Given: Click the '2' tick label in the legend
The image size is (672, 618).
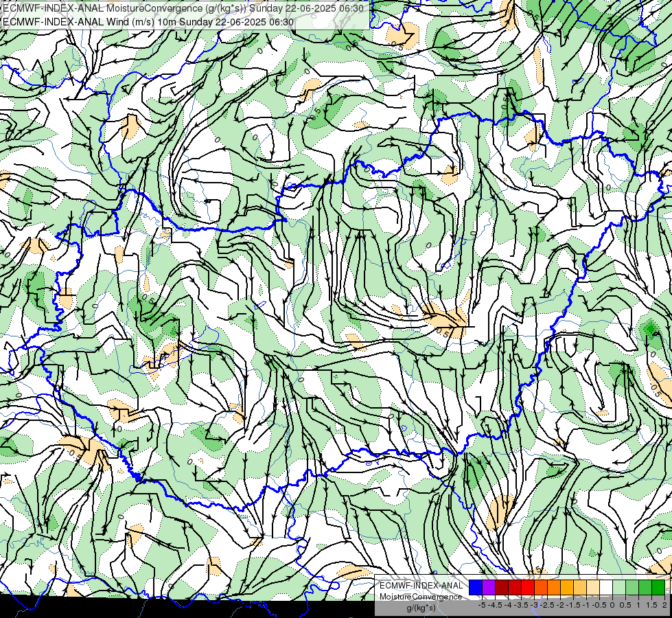Looking at the screenshot, I should [x=664, y=605].
